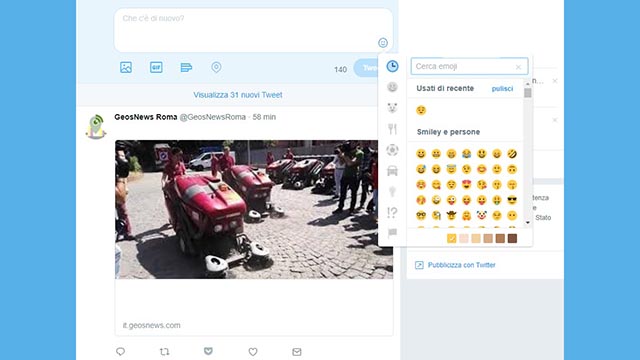Insert the heart eyes emoji
The height and width of the screenshot is (360, 640).
[466, 184]
